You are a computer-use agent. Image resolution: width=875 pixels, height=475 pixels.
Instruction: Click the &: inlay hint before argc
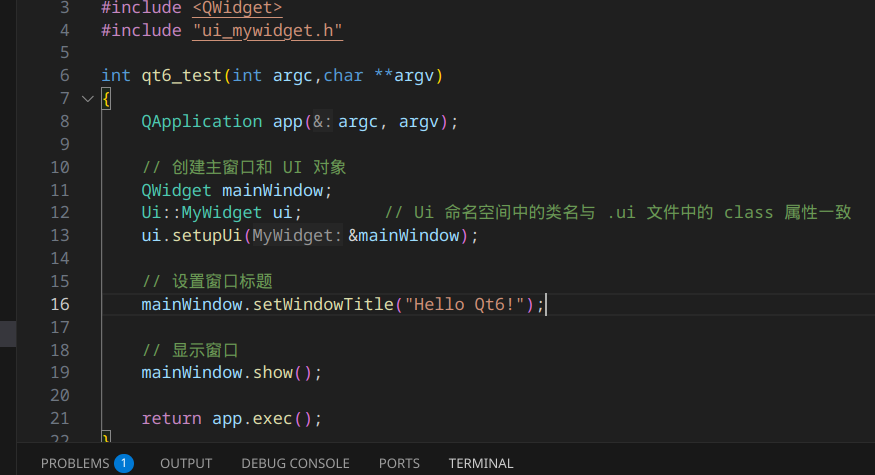[322, 122]
